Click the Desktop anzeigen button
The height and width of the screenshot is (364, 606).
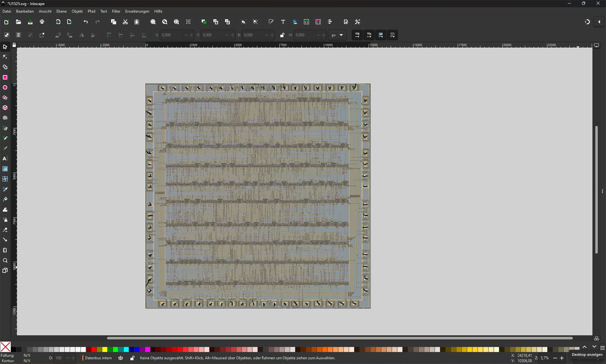tap(587, 354)
